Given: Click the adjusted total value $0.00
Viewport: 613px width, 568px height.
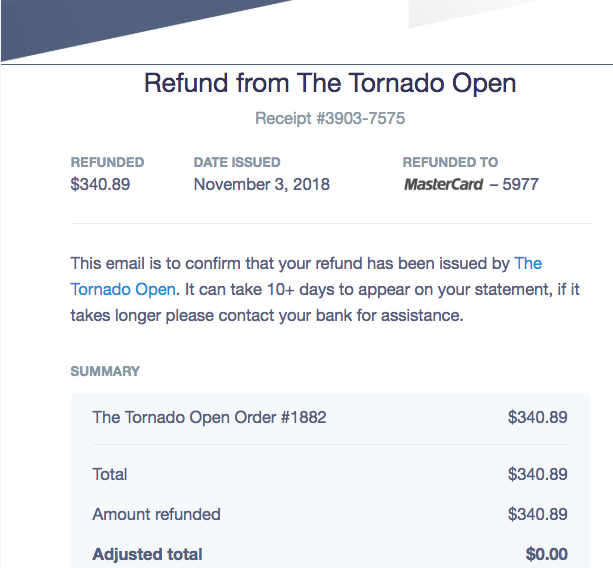Looking at the screenshot, I should click(547, 554).
